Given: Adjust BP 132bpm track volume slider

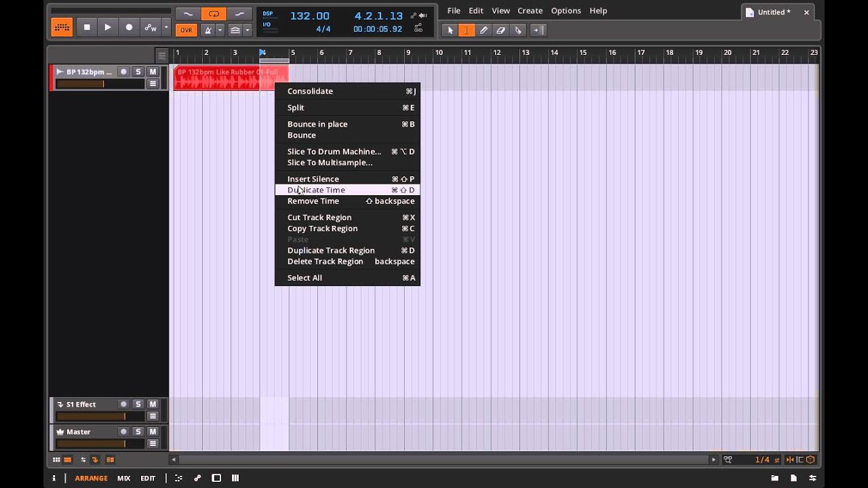Looking at the screenshot, I should click(x=100, y=84).
